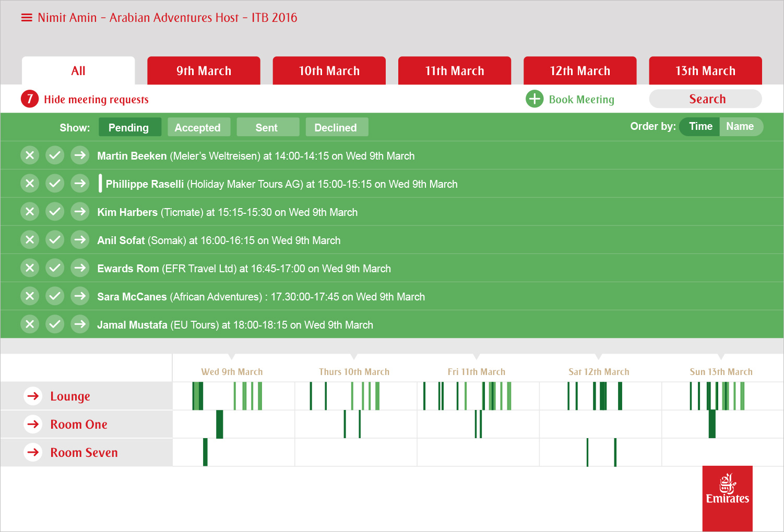Viewport: 784px width, 532px height.
Task: Expand the Lounge room row
Action: [x=33, y=396]
